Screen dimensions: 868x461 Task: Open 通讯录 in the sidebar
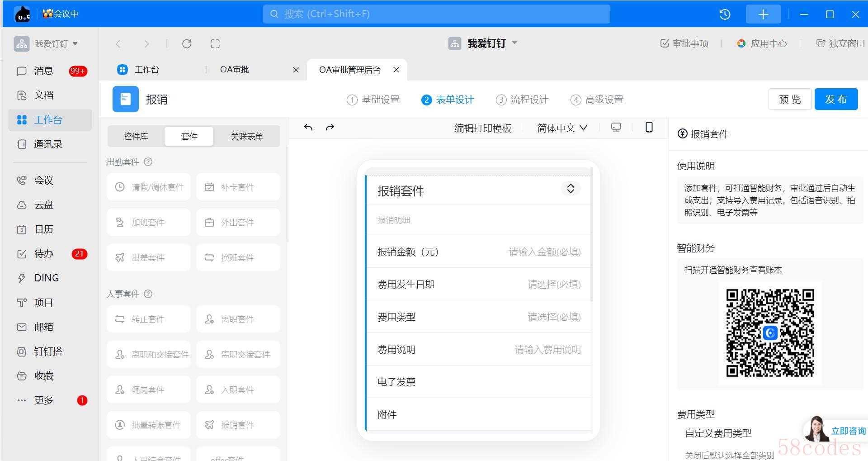50,144
